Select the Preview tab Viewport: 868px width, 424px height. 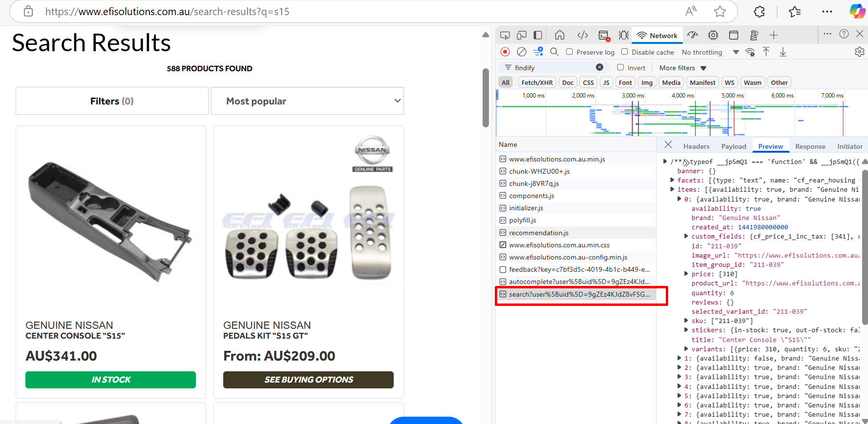(770, 146)
